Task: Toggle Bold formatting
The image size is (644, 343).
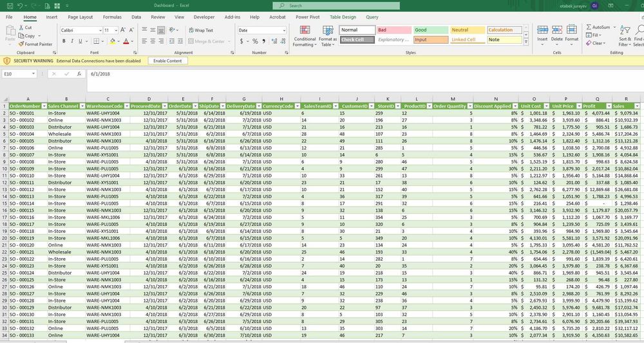Action: click(64, 41)
